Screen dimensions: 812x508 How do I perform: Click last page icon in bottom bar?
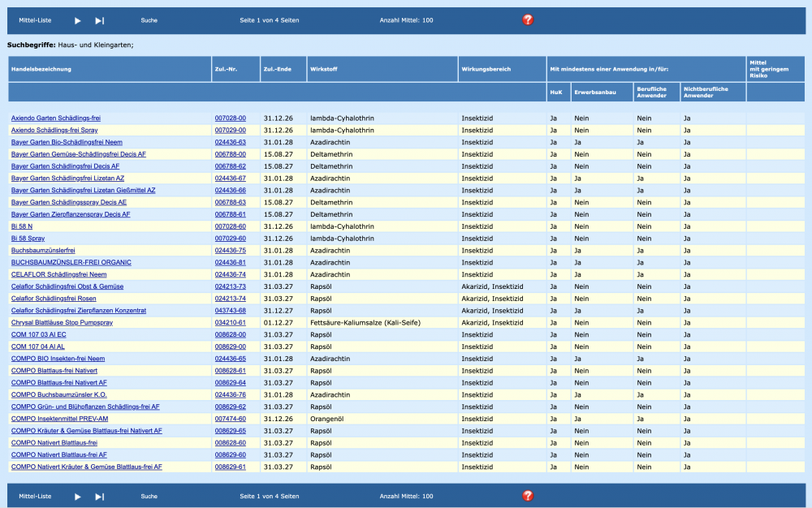click(99, 497)
